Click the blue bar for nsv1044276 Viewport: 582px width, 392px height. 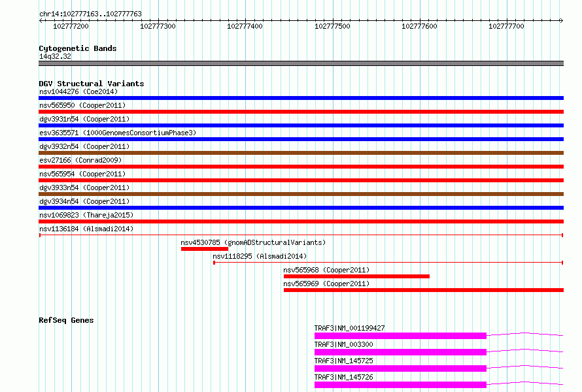(x=301, y=98)
